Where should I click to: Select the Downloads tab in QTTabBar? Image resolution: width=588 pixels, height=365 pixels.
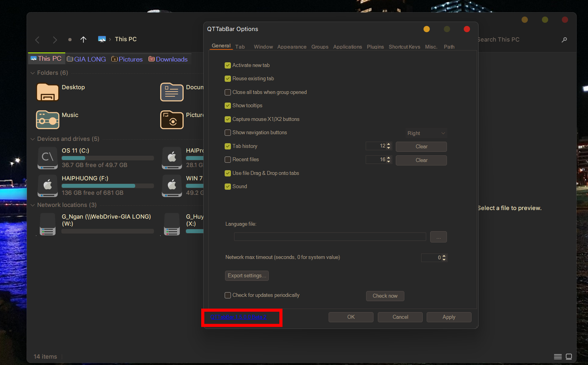coord(168,59)
